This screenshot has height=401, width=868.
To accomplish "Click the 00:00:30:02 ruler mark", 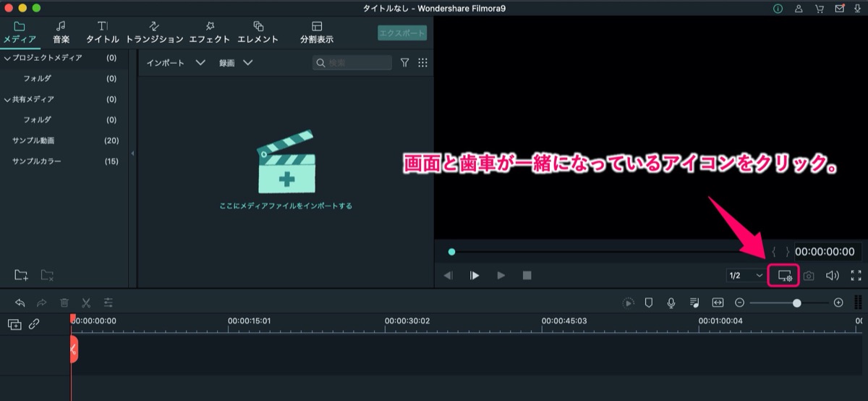I will (407, 321).
